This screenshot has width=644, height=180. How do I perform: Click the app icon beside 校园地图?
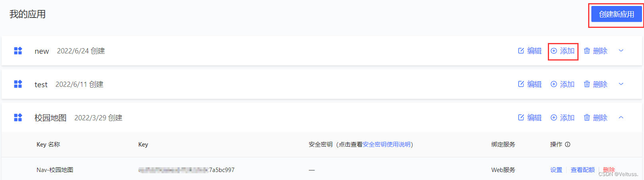pyautogui.click(x=18, y=117)
